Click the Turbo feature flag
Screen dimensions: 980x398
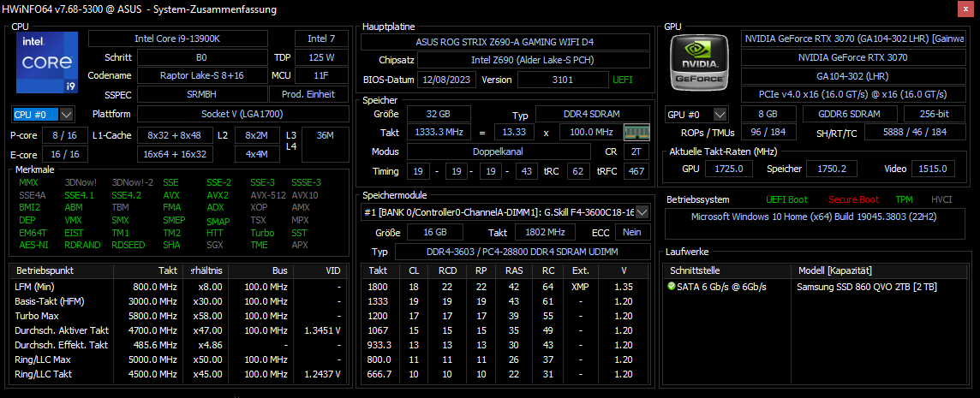pos(262,233)
